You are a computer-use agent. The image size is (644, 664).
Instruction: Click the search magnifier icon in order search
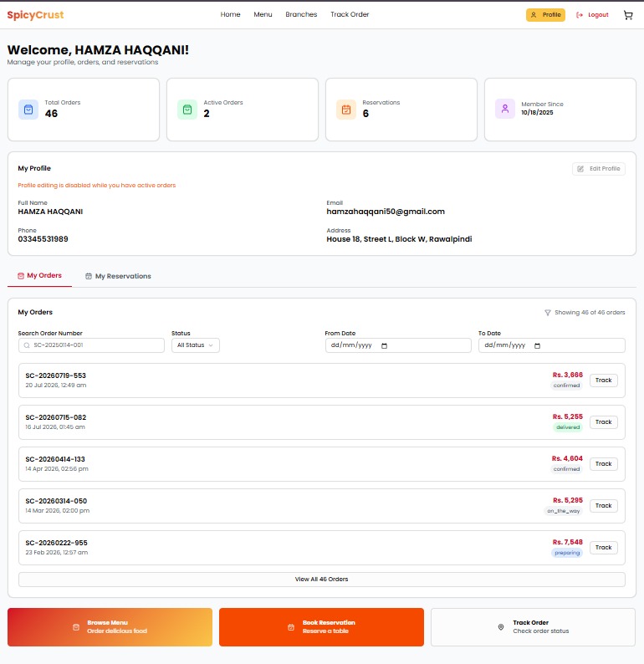click(27, 345)
